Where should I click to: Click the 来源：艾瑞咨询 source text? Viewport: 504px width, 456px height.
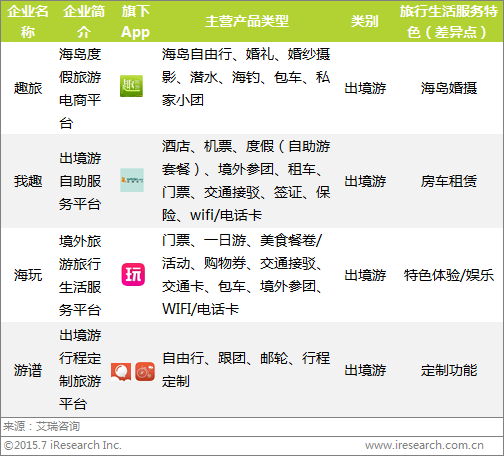41,426
